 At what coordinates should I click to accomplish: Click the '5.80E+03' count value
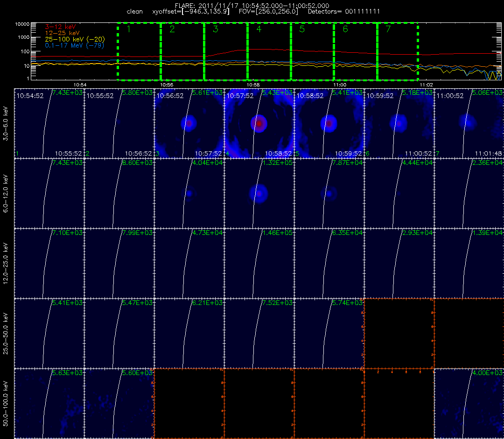(x=137, y=92)
